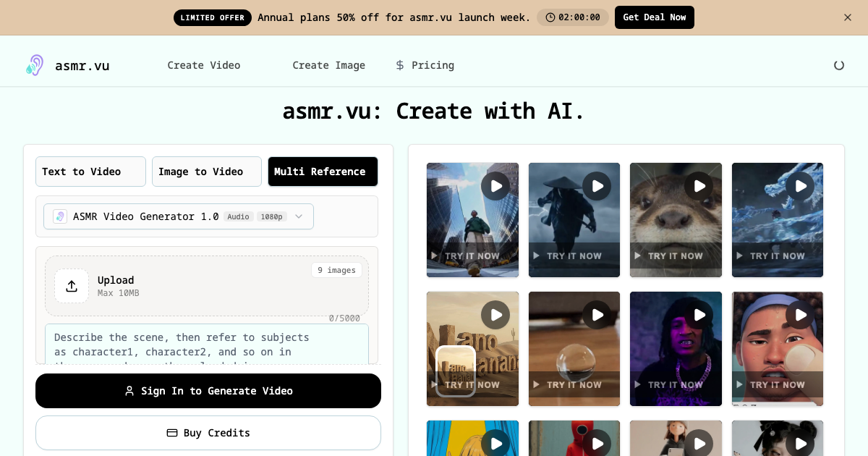Play the red masked guard video
868x456 pixels.
point(597,443)
